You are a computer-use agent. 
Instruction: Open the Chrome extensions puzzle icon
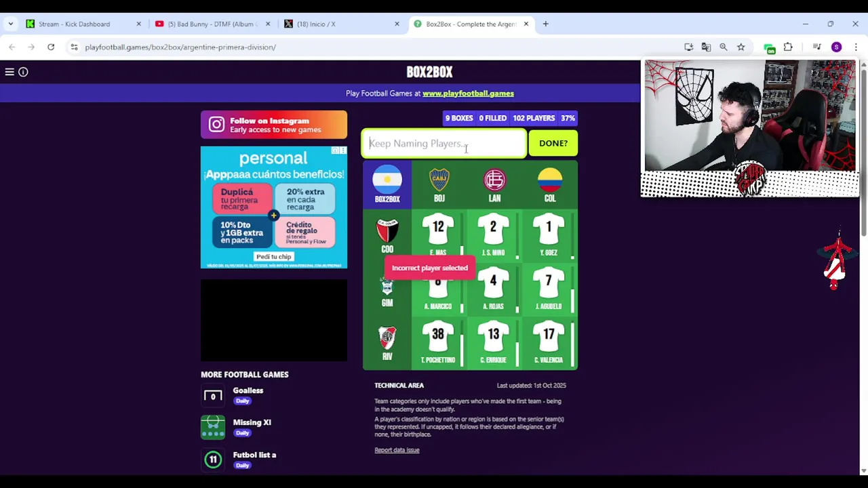788,47
